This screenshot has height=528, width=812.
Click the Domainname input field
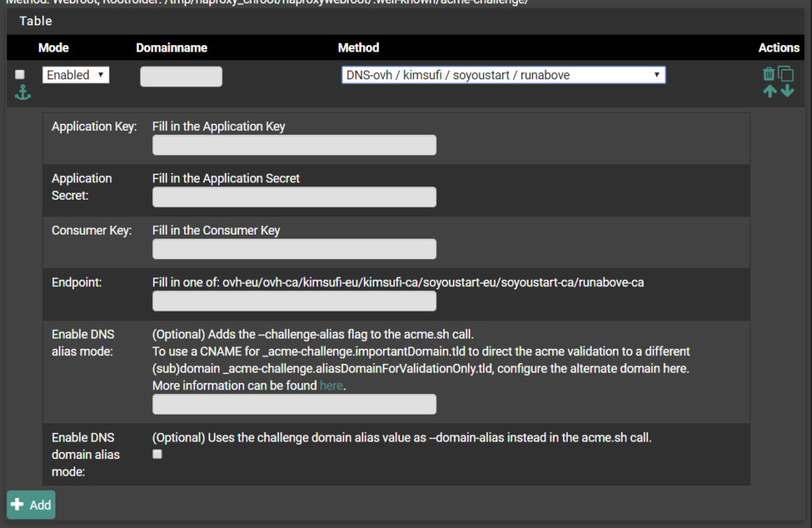point(182,77)
